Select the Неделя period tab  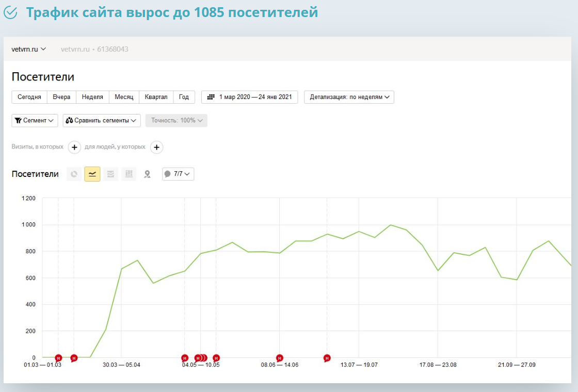(x=92, y=97)
